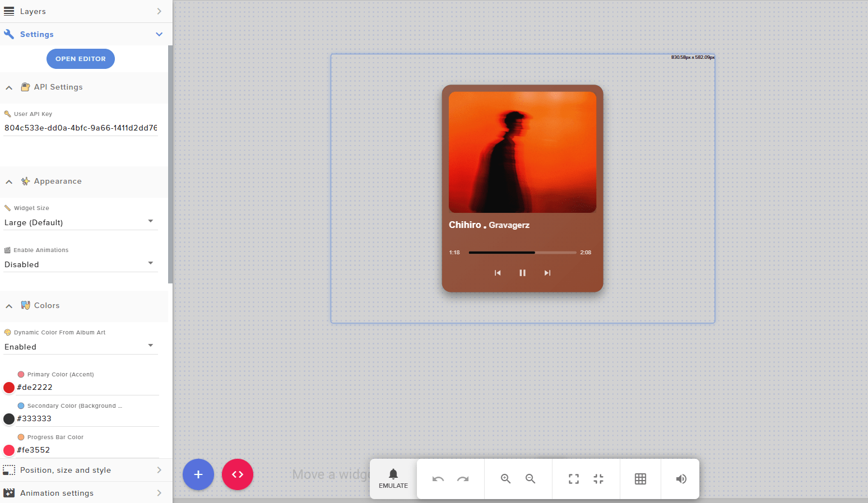This screenshot has height=503, width=868.
Task: Open Dynamic Color From Album Art dropdown
Action: tap(81, 347)
